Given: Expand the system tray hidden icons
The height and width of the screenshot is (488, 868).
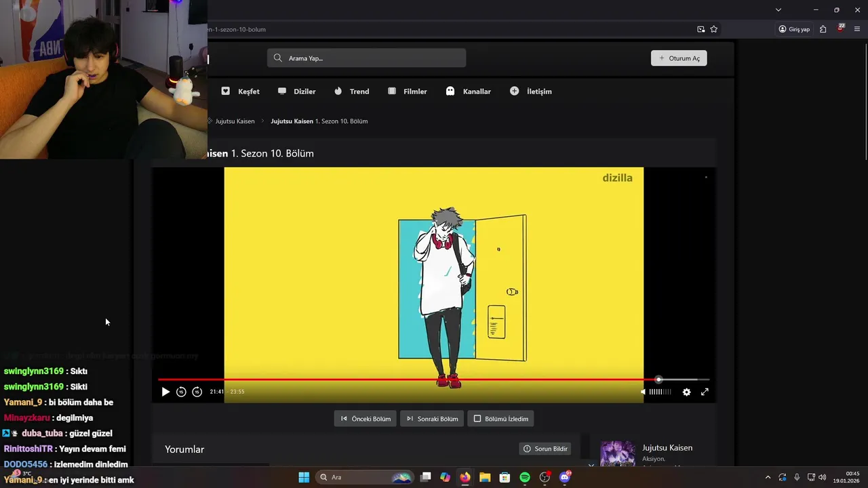Looking at the screenshot, I should pyautogui.click(x=768, y=477).
